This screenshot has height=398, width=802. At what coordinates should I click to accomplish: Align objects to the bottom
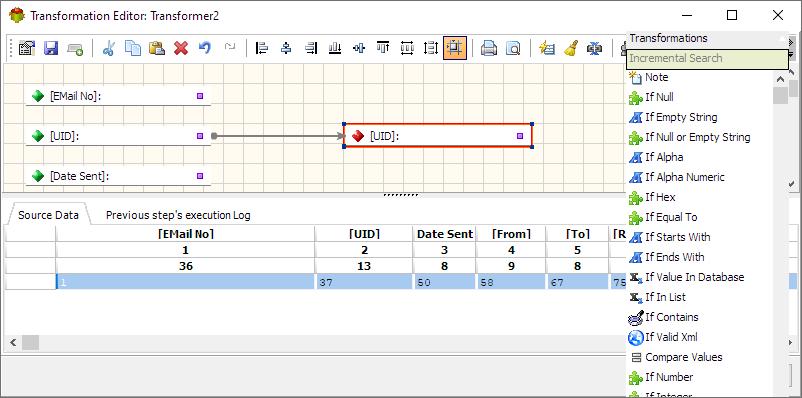tap(335, 48)
